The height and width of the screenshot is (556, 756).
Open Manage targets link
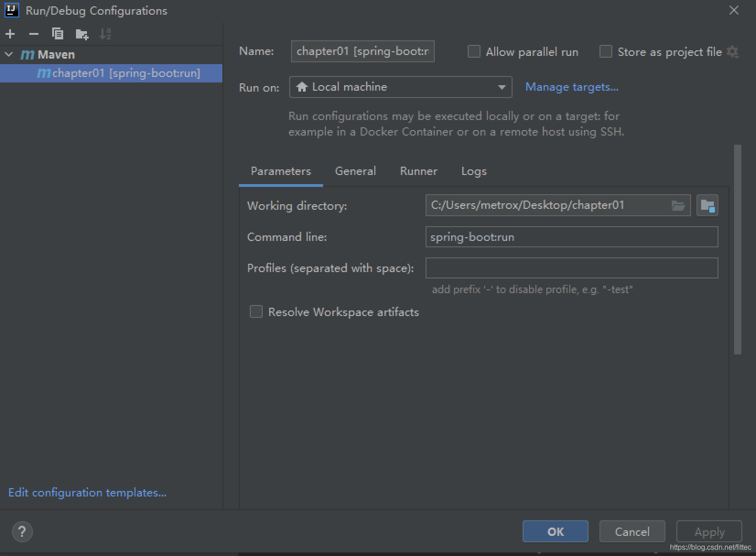pyautogui.click(x=572, y=87)
